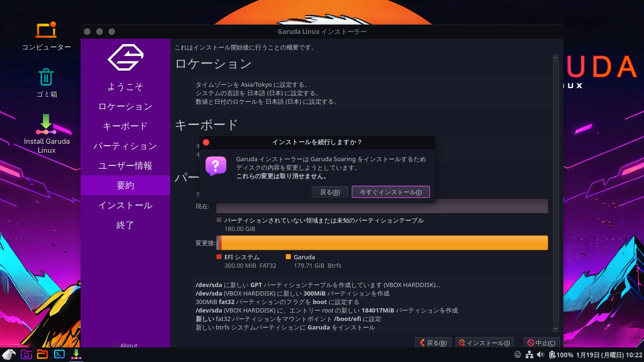The height and width of the screenshot is (362, 644).
Task: Select the インストール step in the sidebar
Action: click(125, 206)
